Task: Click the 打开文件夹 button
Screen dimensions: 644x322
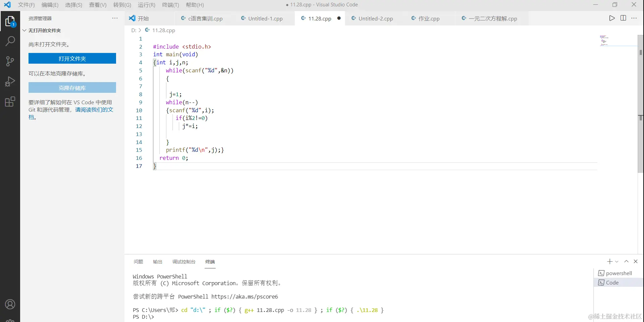Action: 72,58
